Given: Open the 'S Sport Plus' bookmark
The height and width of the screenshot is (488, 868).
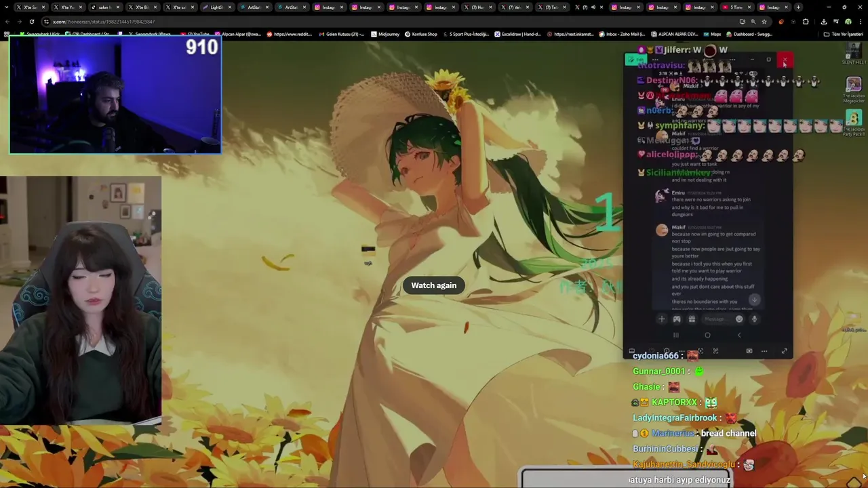Looking at the screenshot, I should tap(467, 34).
